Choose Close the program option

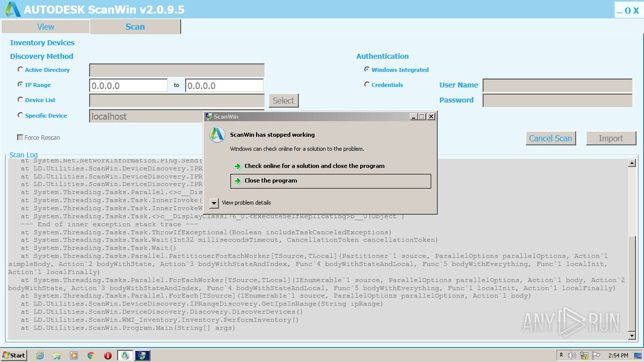tap(331, 181)
